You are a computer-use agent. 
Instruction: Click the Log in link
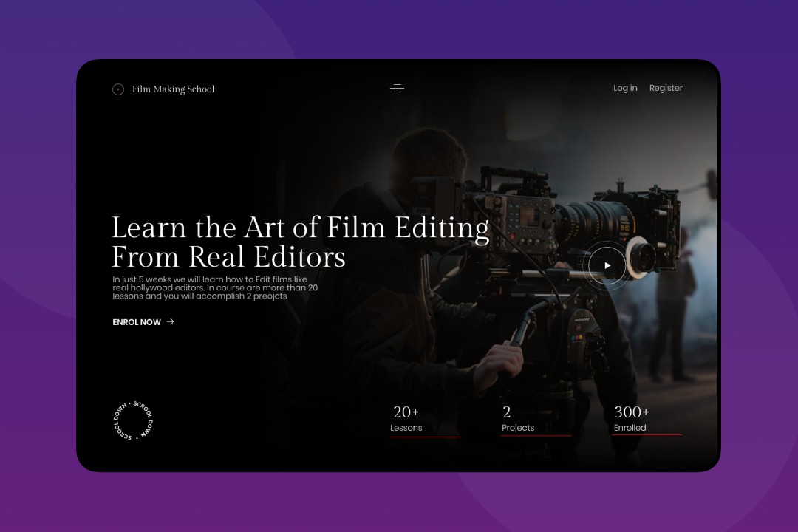(x=625, y=88)
